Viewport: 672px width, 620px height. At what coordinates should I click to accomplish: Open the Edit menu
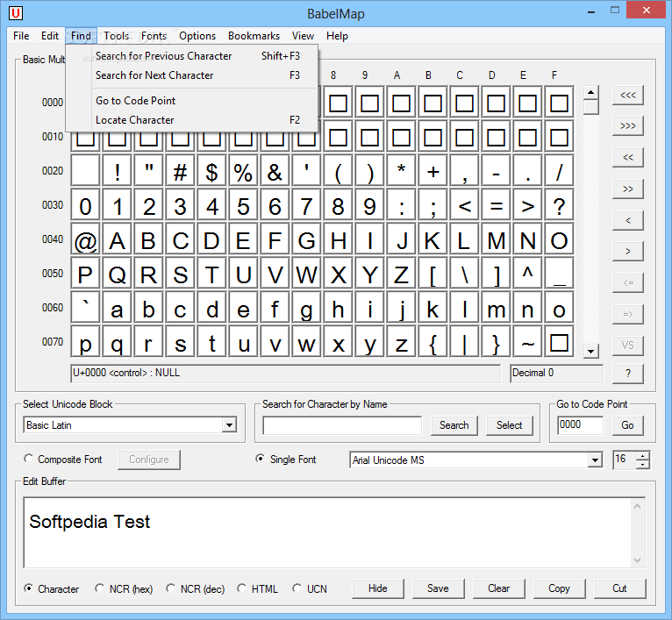click(50, 36)
